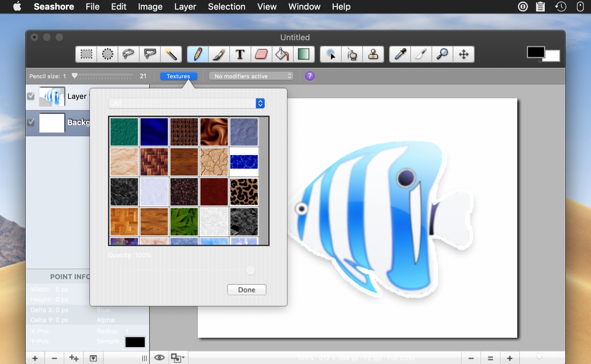Zoom in with the canvas plus button
The height and width of the screenshot is (364, 591).
(510, 358)
